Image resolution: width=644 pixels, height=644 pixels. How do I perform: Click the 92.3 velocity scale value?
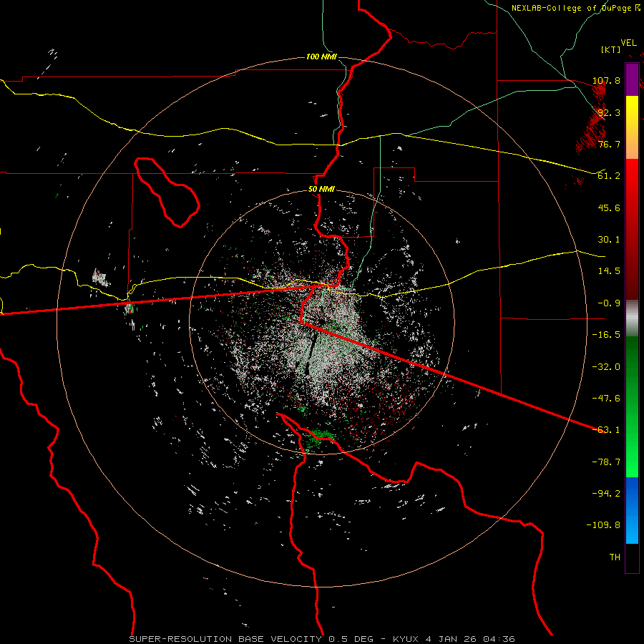click(609, 112)
